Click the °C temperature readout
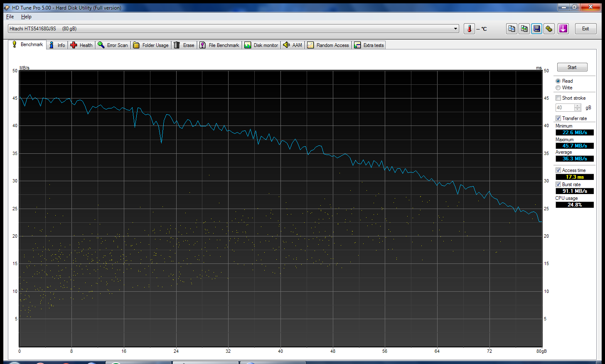This screenshot has height=364, width=605. pyautogui.click(x=482, y=29)
